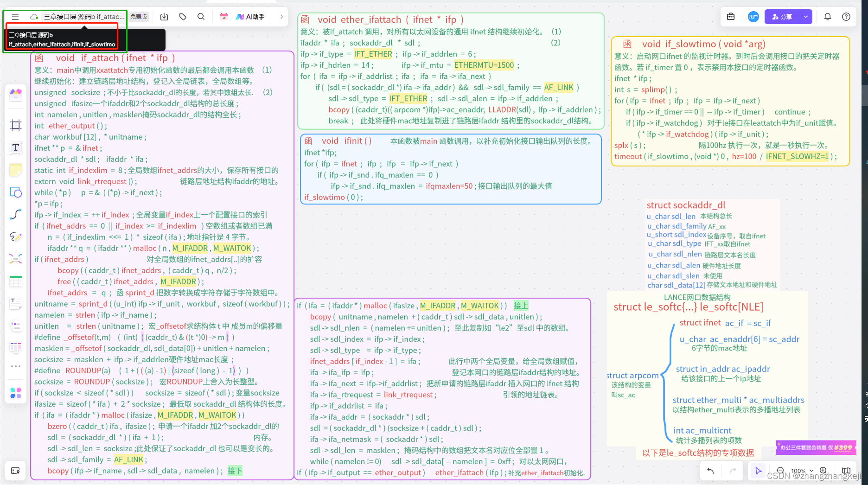Image resolution: width=868 pixels, height=485 pixels.
Task: Open search with the magnifier icon
Action: tap(201, 17)
